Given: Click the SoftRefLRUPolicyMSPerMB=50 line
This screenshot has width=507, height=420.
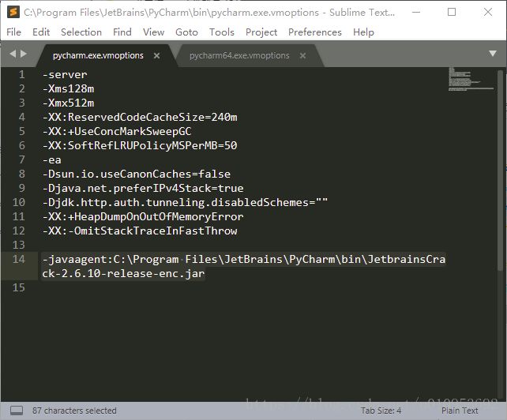Looking at the screenshot, I should [x=140, y=146].
